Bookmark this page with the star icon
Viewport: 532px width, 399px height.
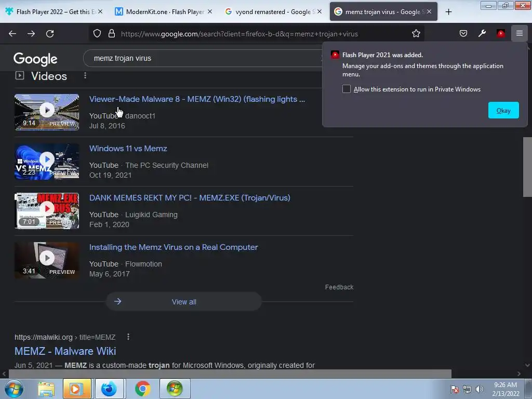[x=416, y=34]
